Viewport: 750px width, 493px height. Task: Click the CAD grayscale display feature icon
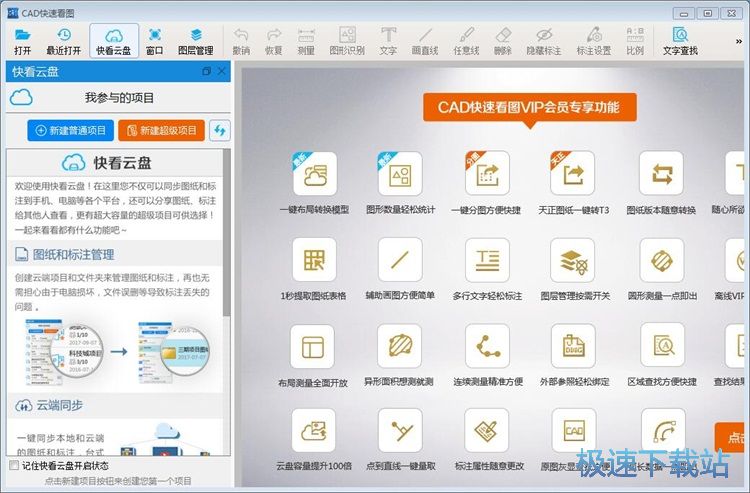(574, 430)
